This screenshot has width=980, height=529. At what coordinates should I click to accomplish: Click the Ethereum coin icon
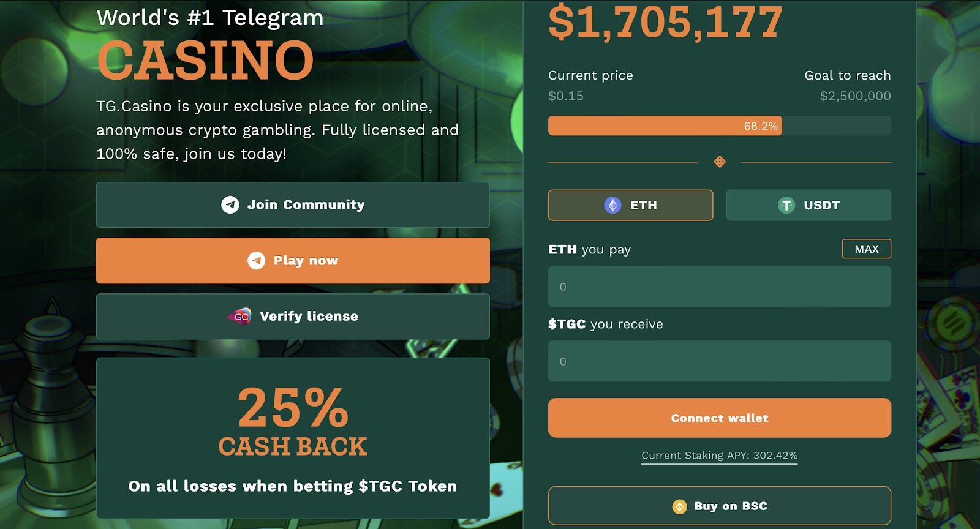(x=612, y=205)
